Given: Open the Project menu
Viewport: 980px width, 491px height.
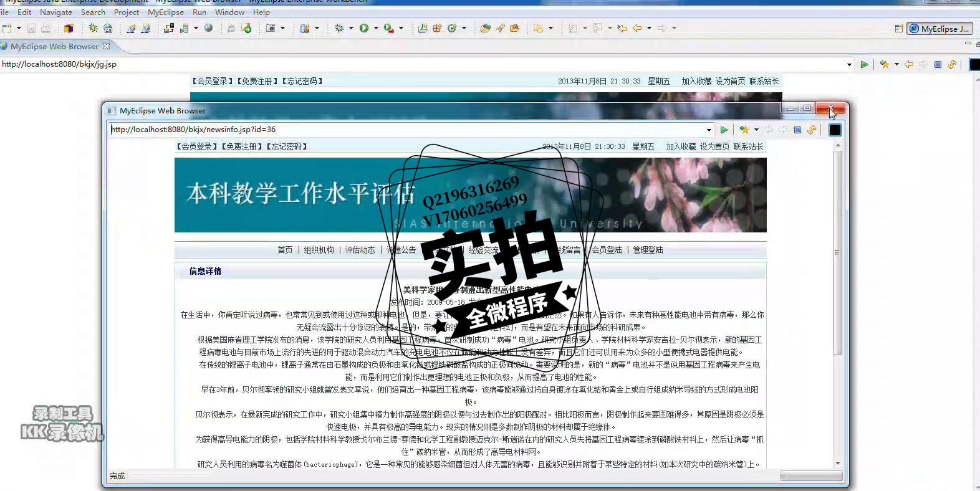Looking at the screenshot, I should coord(127,12).
